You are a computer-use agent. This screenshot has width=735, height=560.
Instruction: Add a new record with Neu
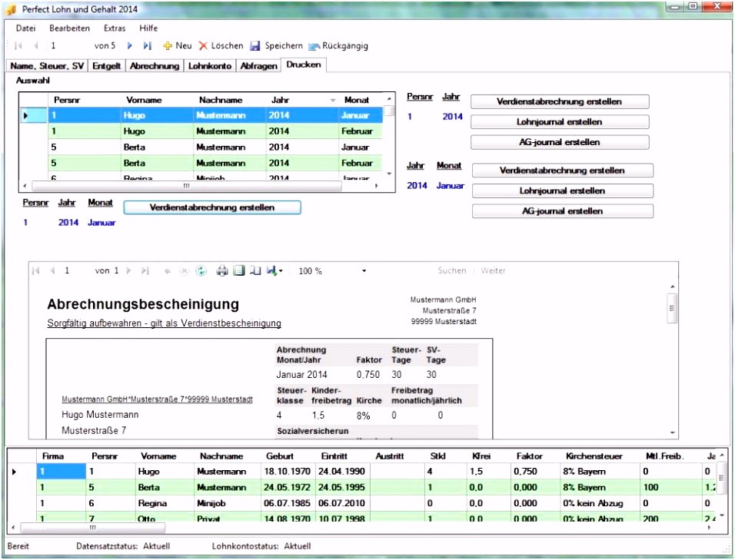177,46
